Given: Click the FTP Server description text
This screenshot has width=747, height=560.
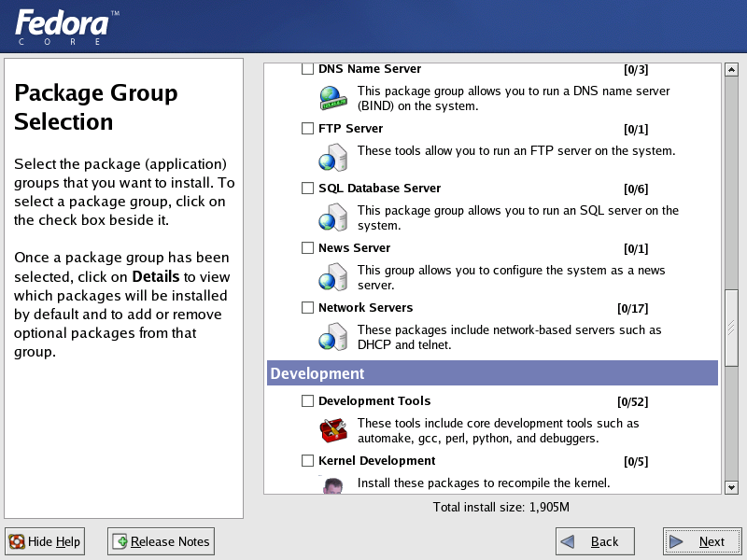Looking at the screenshot, I should click(516, 151).
